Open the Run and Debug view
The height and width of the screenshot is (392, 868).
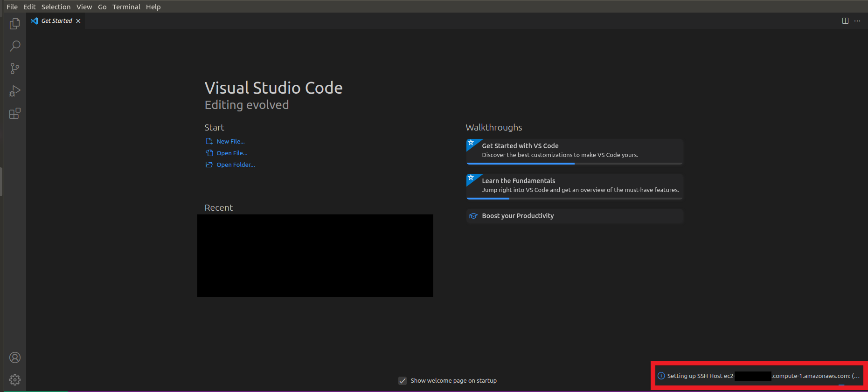[x=15, y=91]
